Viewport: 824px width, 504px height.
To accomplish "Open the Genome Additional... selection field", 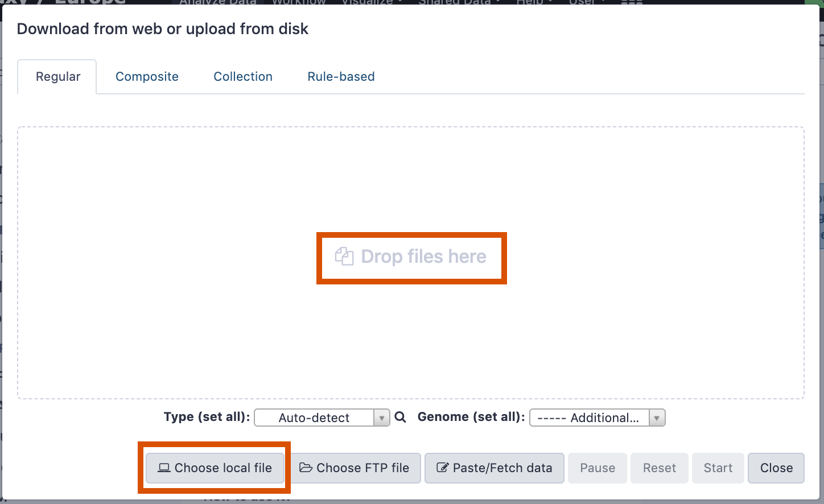I will click(589, 418).
